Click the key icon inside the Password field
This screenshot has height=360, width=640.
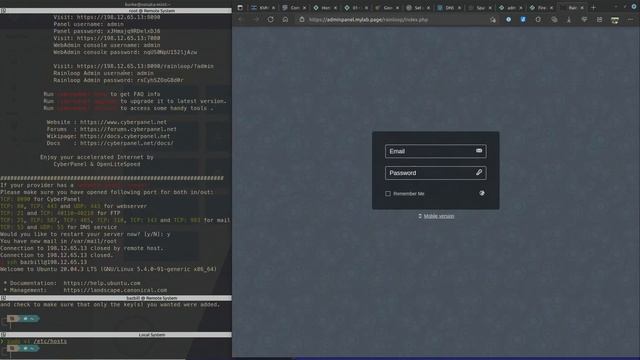[479, 173]
